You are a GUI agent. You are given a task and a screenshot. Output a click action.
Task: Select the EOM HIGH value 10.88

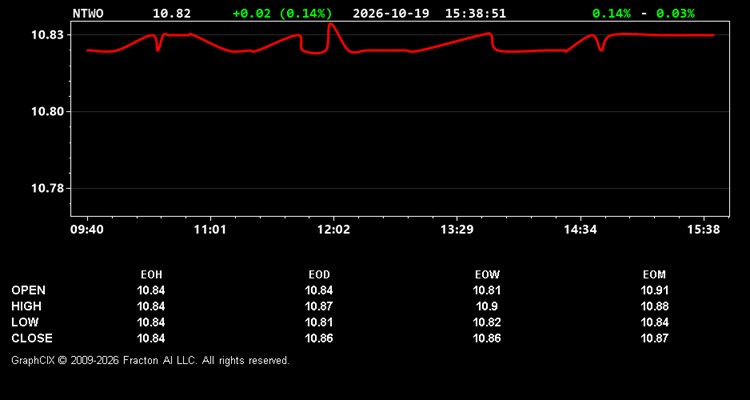tap(654, 306)
